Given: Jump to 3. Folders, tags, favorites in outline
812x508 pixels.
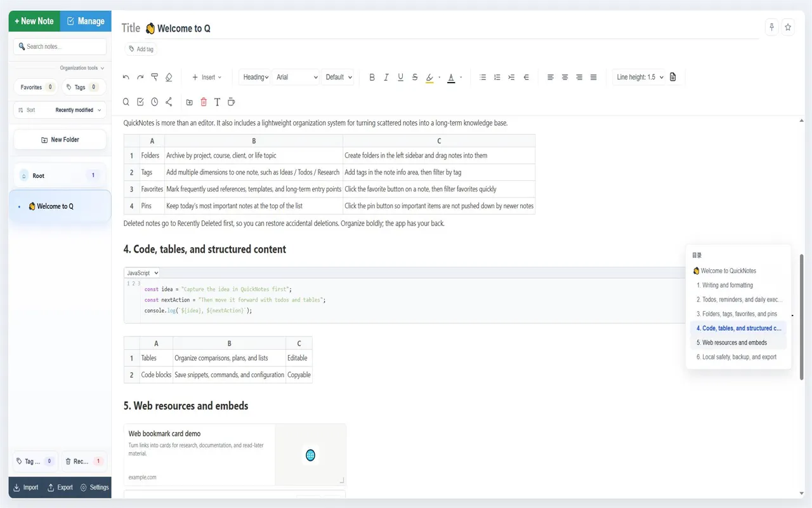Looking at the screenshot, I should tap(737, 314).
